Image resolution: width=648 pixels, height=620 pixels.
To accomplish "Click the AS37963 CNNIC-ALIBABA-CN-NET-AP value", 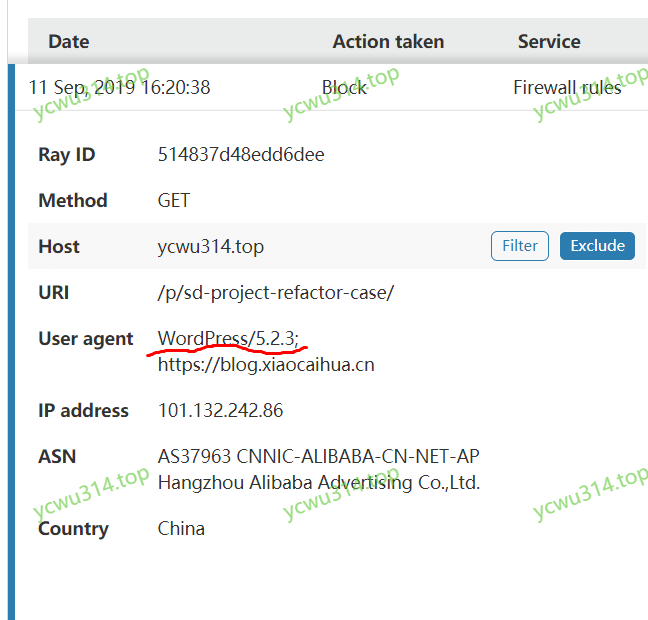I will pyautogui.click(x=318, y=457).
